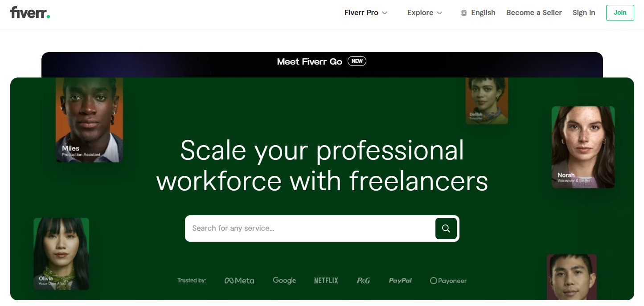Focus the Search for any service field
The width and height of the screenshot is (644, 306).
tap(311, 228)
